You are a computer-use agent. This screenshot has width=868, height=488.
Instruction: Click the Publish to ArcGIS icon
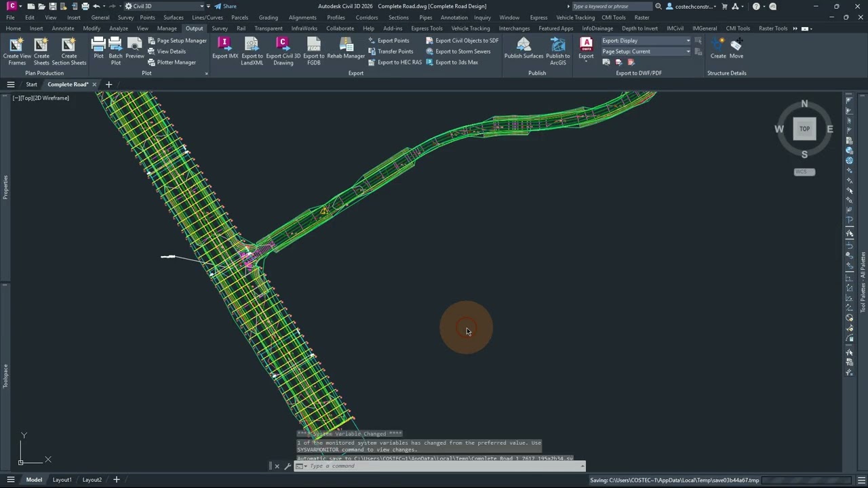pos(557,45)
